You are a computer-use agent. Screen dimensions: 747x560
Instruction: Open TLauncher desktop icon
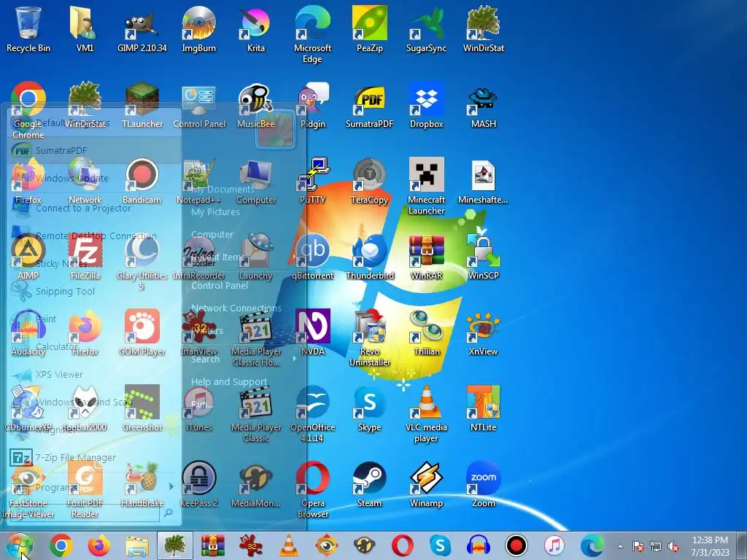click(x=142, y=105)
